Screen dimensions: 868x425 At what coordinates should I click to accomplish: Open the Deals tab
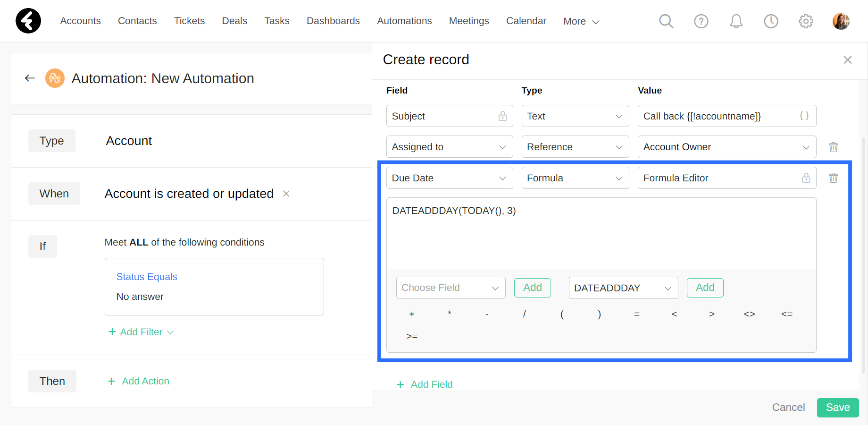tap(234, 21)
